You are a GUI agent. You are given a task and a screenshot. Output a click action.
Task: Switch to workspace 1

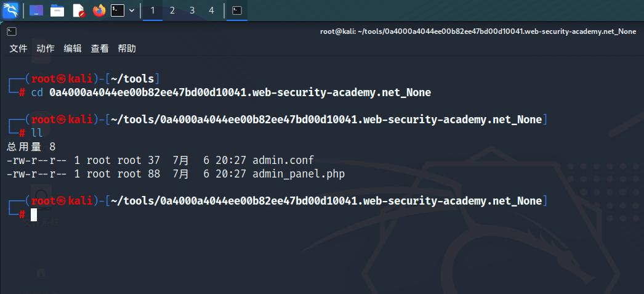[x=153, y=10]
